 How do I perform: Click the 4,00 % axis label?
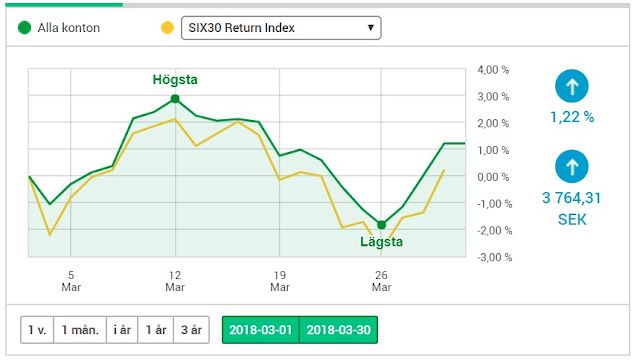click(493, 70)
